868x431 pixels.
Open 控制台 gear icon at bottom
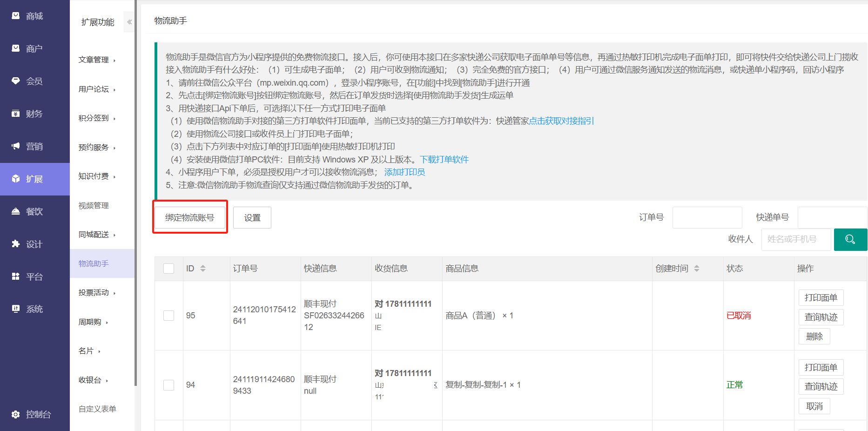click(x=16, y=414)
